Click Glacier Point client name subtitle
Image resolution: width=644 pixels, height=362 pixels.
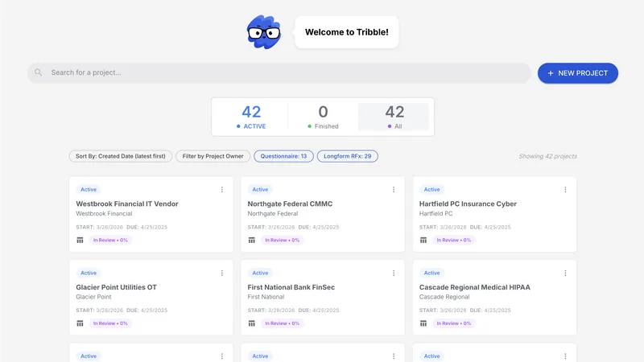(93, 297)
